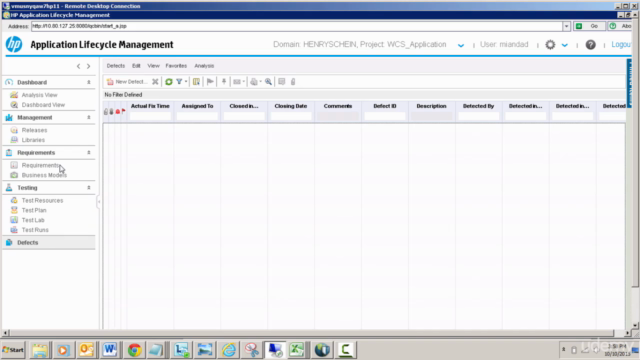Image resolution: width=640 pixels, height=360 pixels.
Task: Open Excel from the taskbar
Action: 297,350
